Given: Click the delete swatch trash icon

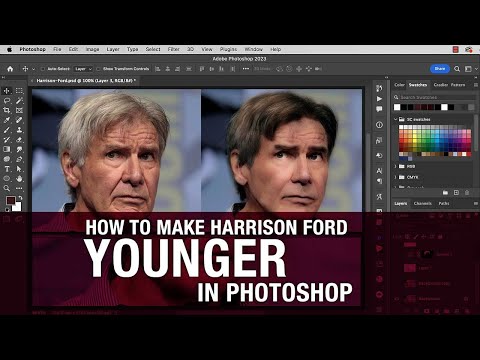Looking at the screenshot, I should point(467,193).
